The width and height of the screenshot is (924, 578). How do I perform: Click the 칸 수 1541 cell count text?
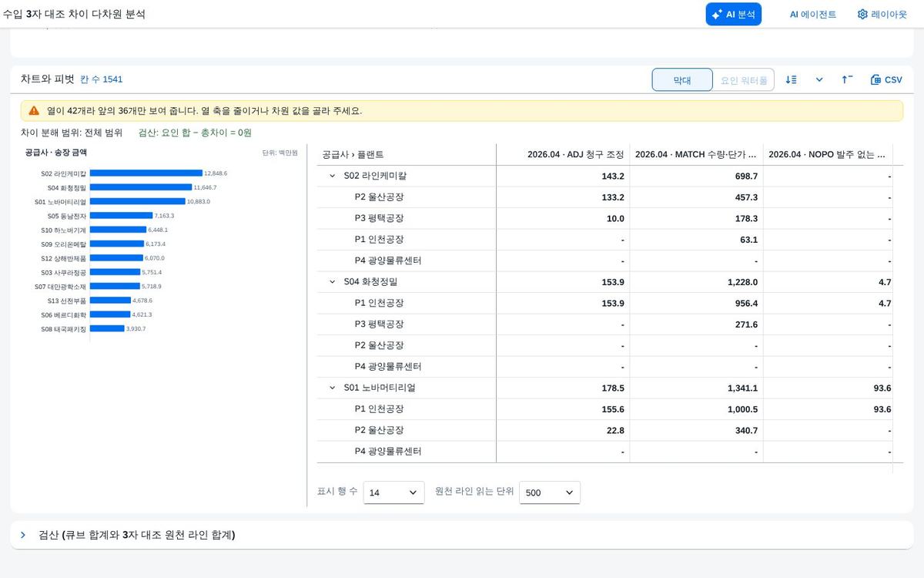coord(102,79)
